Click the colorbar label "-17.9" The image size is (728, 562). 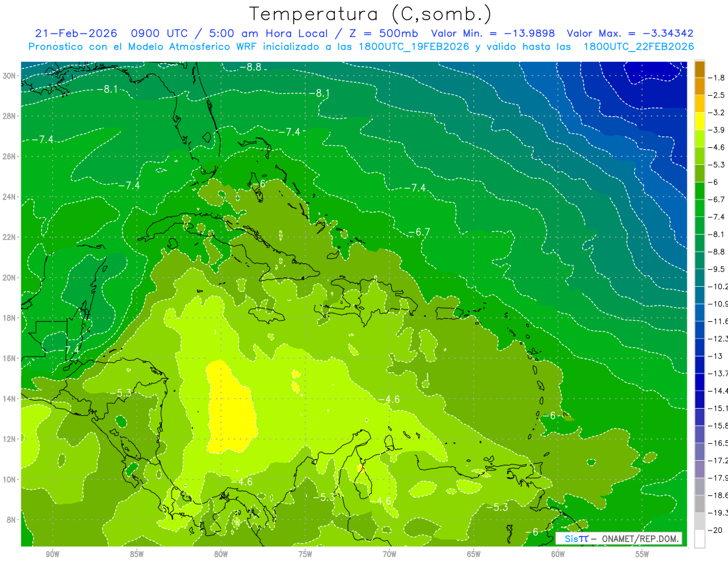(718, 478)
